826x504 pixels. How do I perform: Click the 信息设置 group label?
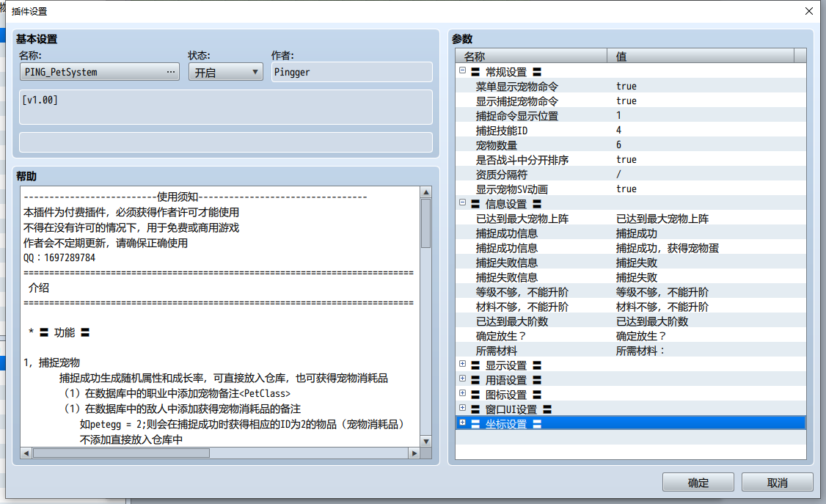[x=505, y=204]
